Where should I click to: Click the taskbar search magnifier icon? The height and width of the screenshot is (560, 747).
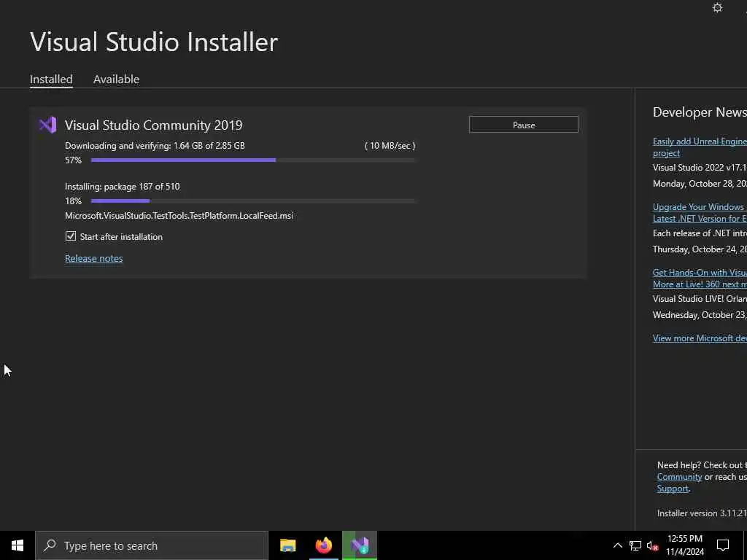[x=50, y=545]
